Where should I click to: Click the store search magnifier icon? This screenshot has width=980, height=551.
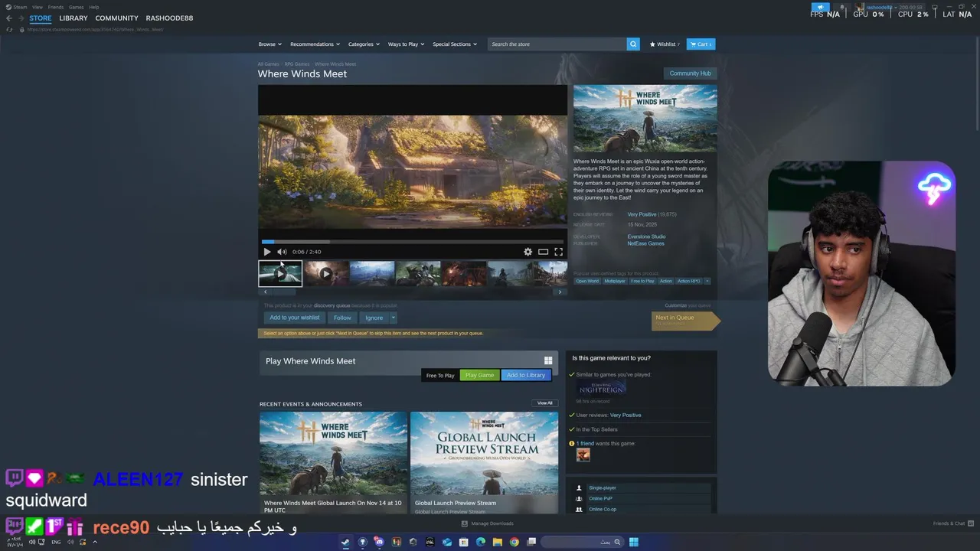click(x=633, y=44)
